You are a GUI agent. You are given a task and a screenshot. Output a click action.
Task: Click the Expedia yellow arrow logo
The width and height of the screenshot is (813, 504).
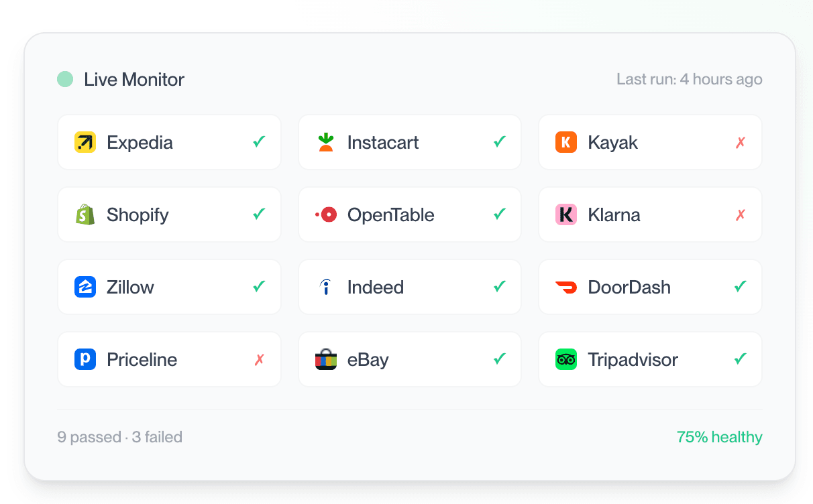click(85, 142)
